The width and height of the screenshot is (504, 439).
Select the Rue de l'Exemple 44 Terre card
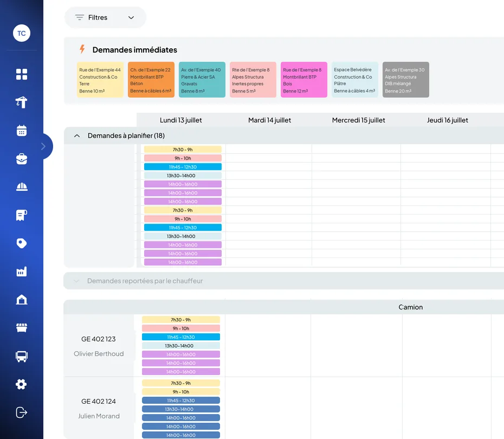click(x=100, y=80)
